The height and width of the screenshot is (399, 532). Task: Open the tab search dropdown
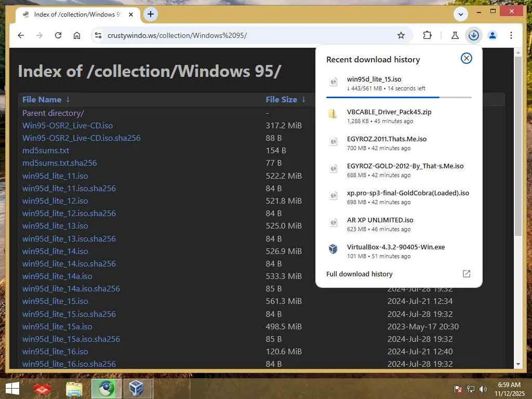[x=461, y=14]
